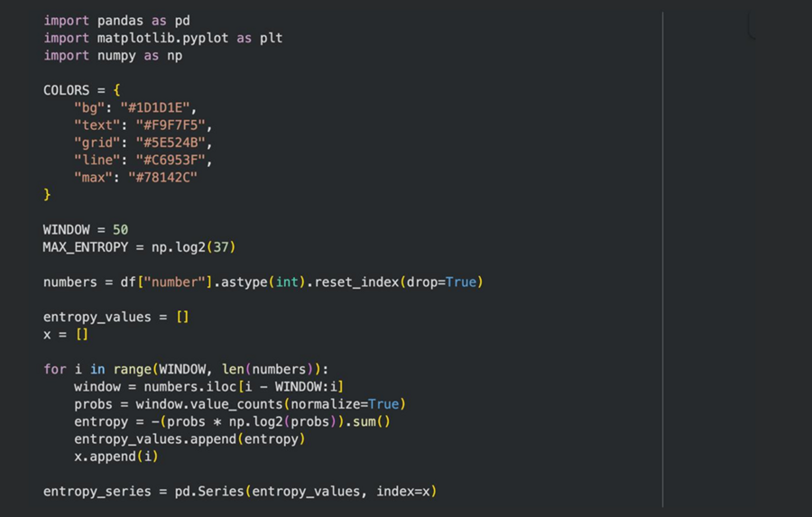
Task: Click the COLORS dictionary variable name
Action: (66, 90)
